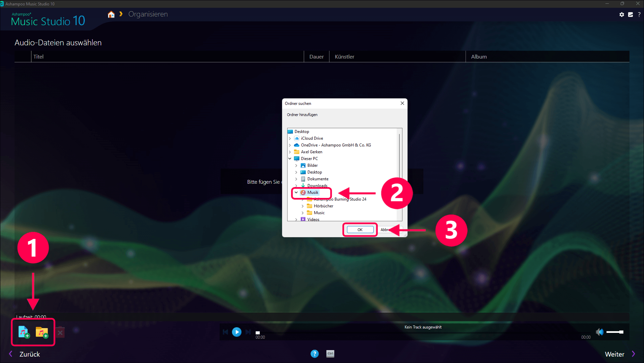Screen dimensions: 644x363
Task: Select iCloud Drive folder
Action: coord(312,138)
